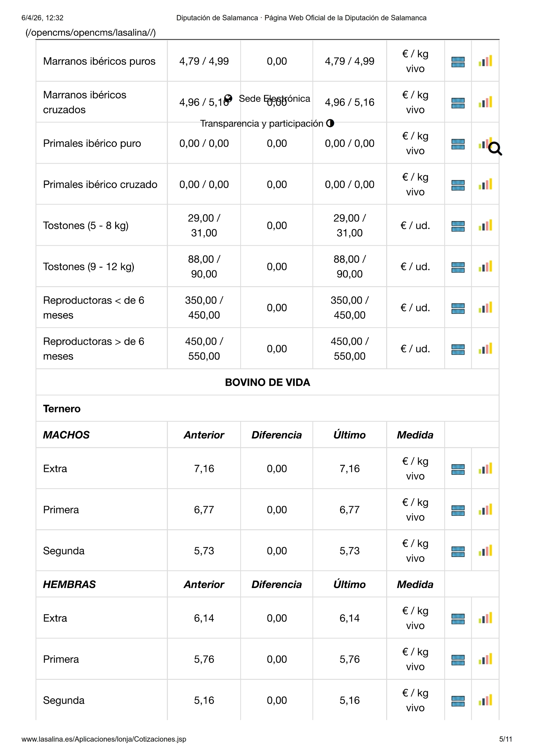
Task: Click the Sede Electrónica link
Action: pyautogui.click(x=274, y=99)
